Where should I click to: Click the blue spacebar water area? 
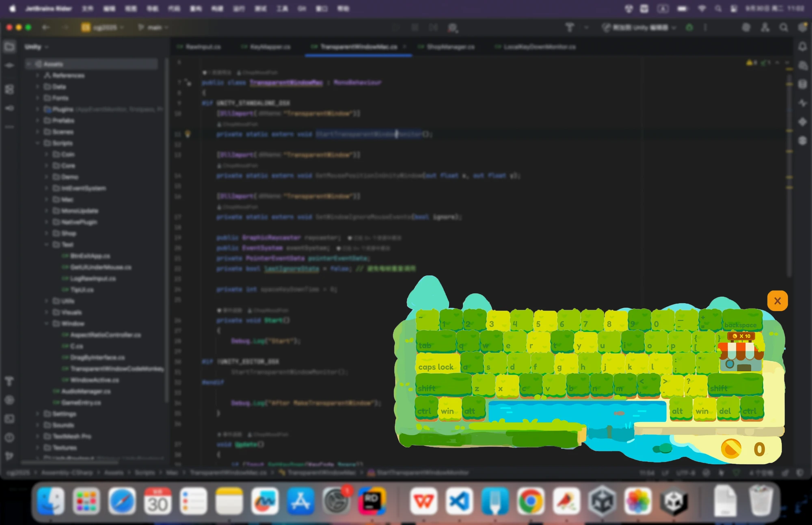click(x=577, y=411)
